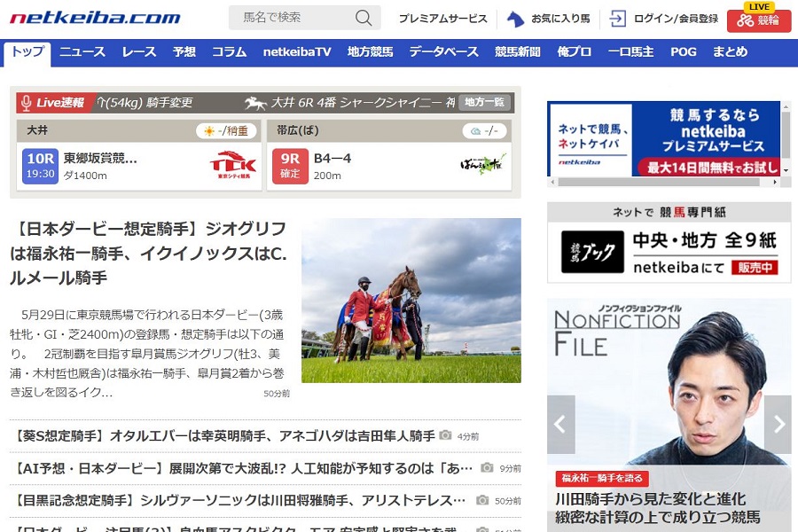Click the ad scrollbar right arrow

tap(775, 182)
